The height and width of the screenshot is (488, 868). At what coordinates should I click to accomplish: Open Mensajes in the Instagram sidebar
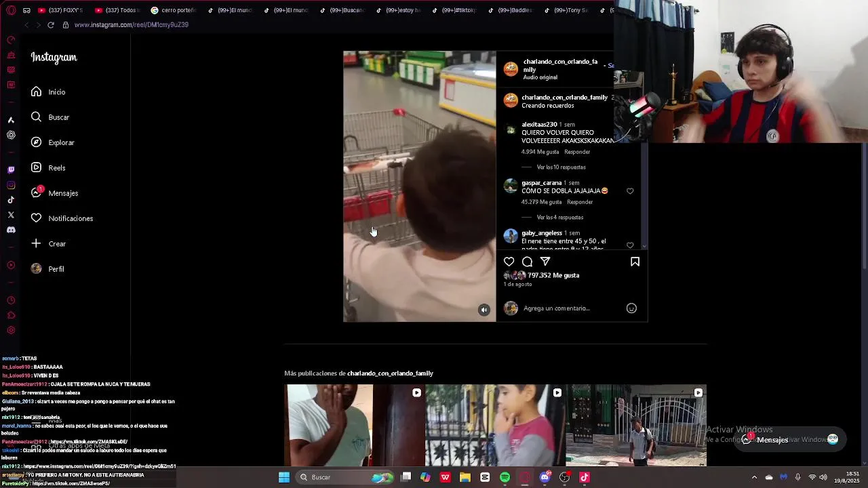pos(54,193)
